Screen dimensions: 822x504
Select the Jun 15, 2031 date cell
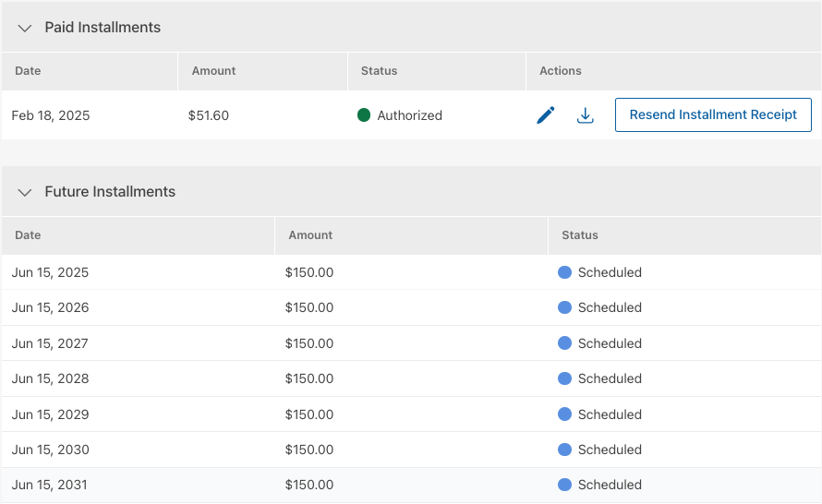click(x=50, y=485)
